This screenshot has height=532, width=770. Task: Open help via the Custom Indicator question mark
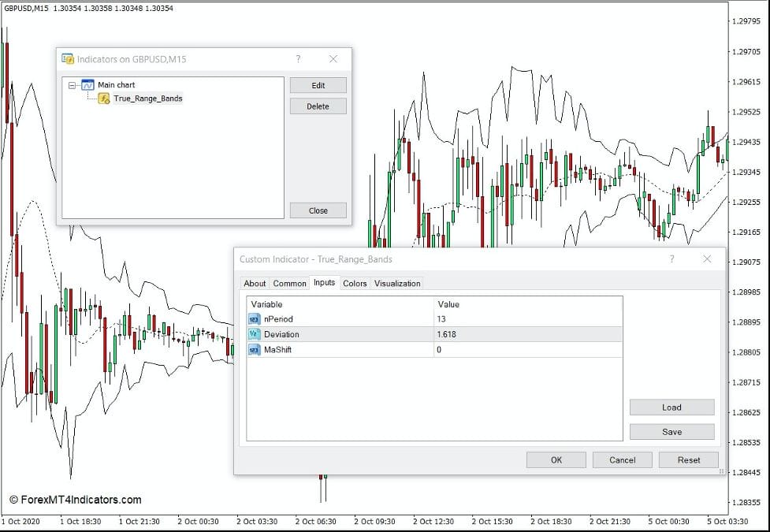point(671,259)
